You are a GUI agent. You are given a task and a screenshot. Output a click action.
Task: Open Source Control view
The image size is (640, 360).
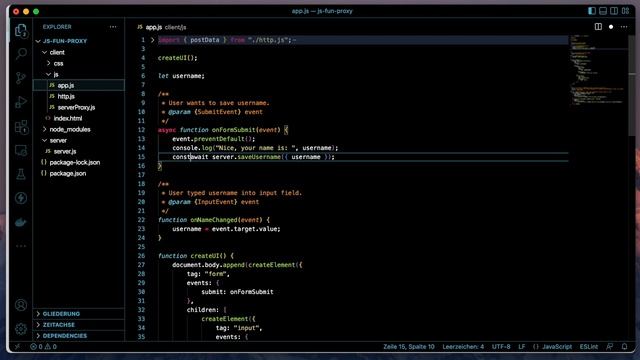coord(21,78)
